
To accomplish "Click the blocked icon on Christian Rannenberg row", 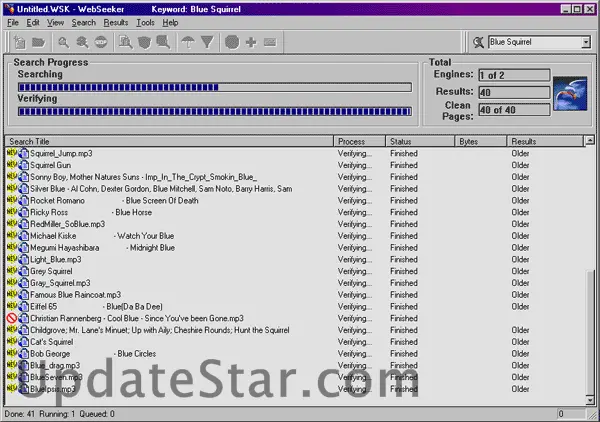I will pyautogui.click(x=12, y=318).
